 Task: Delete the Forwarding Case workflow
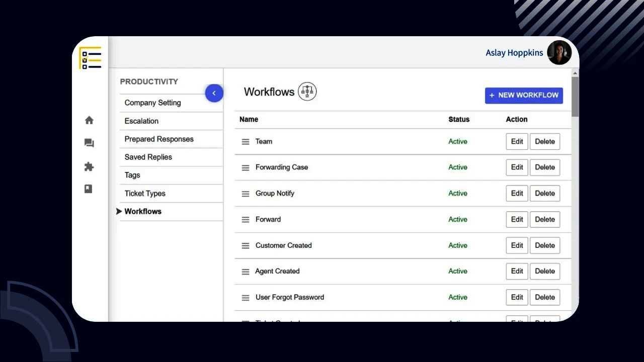coord(545,167)
